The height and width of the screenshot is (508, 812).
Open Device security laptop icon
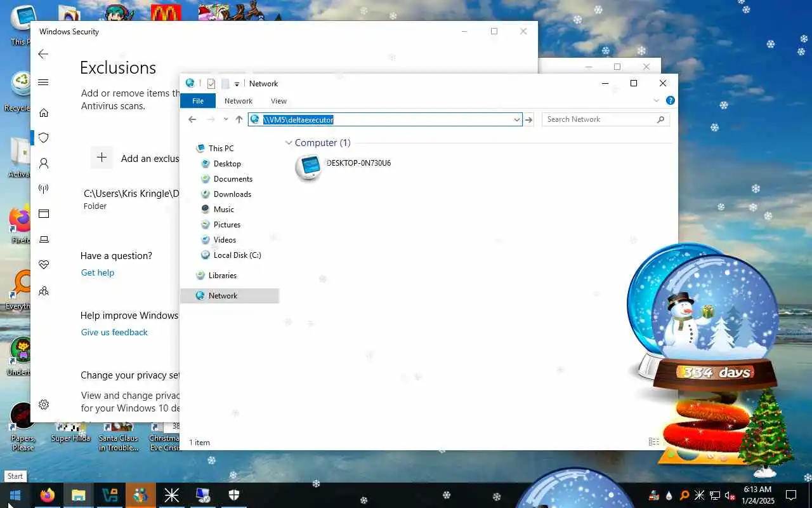pos(44,239)
